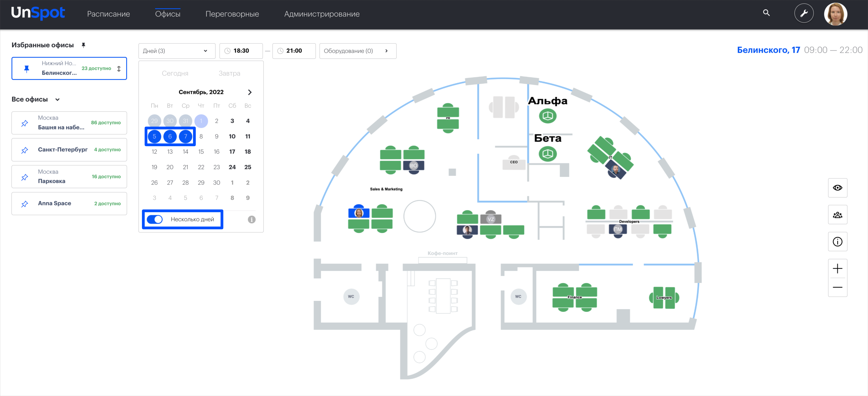This screenshot has width=868, height=396.
Task: Select the Нижний Новгород Белинского favorite card
Action: pos(69,68)
